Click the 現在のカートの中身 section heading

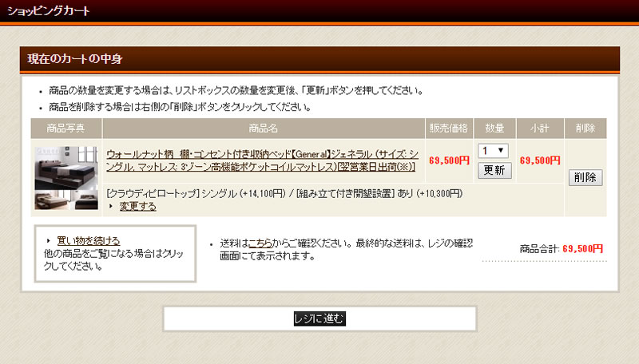(x=75, y=58)
